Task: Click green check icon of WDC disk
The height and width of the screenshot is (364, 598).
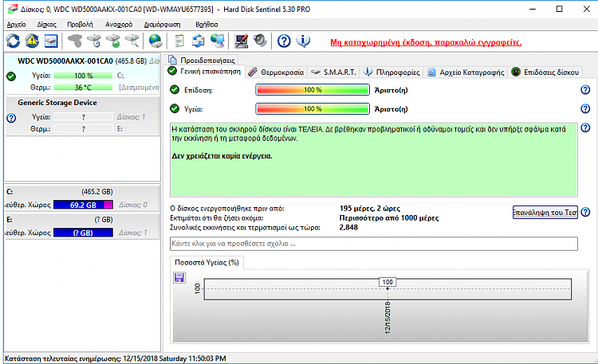Action: point(11,76)
